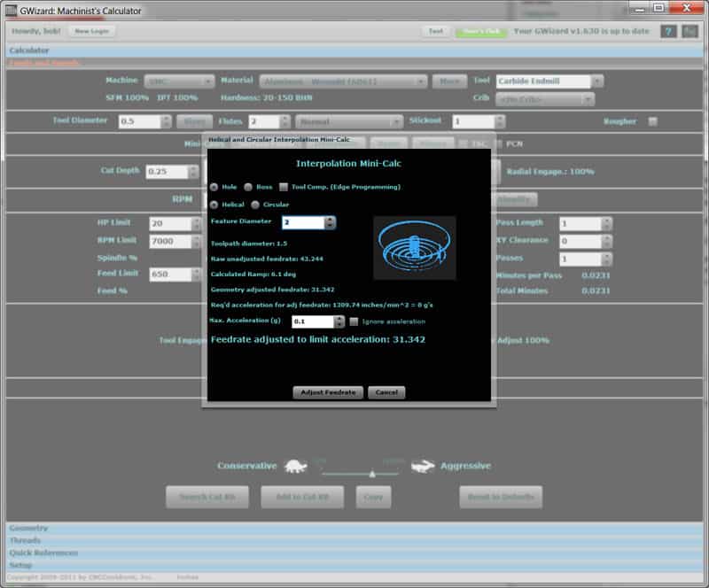The width and height of the screenshot is (709, 588).
Task: Click the Search Cut KB button
Action: point(207,497)
